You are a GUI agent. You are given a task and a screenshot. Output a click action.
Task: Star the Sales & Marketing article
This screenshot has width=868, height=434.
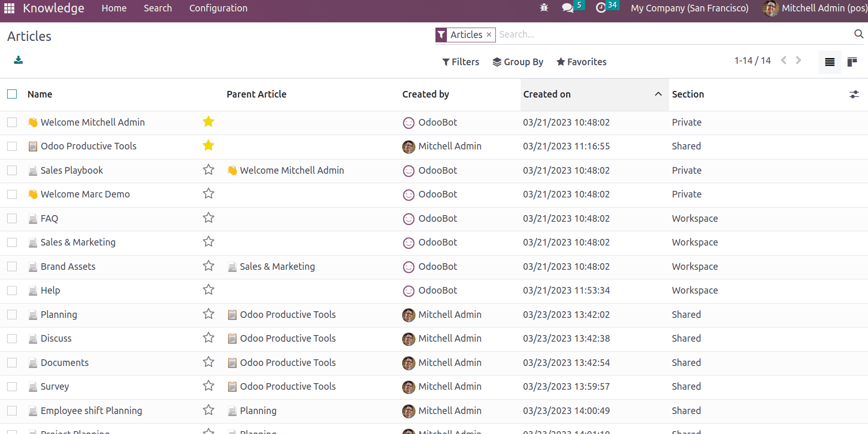[208, 242]
